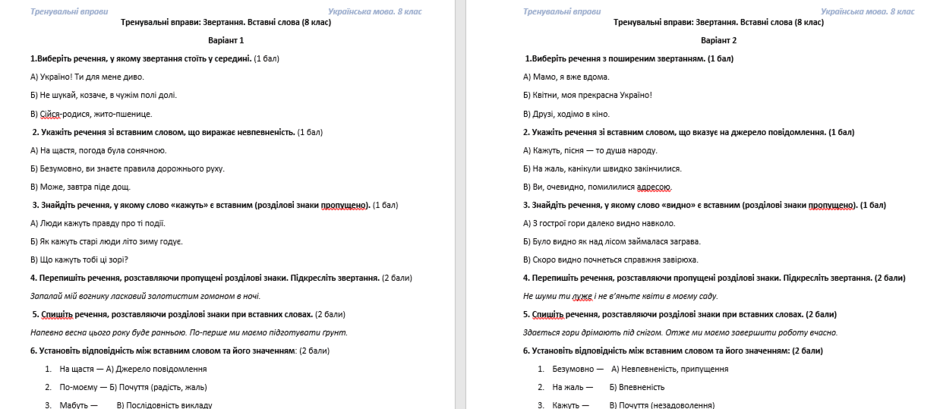
Task: Click 'Б) Було видно як над лісом займалася заграва.'
Action: tap(612, 242)
